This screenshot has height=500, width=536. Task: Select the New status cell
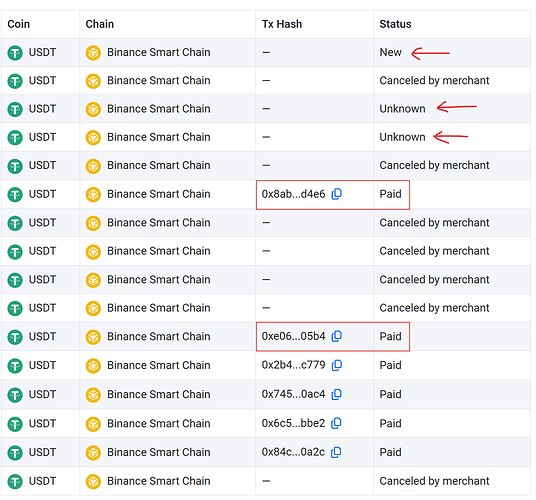(390, 52)
